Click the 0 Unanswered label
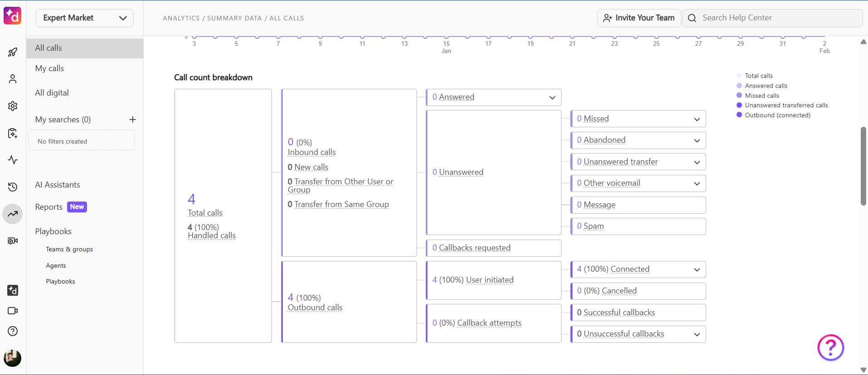 click(x=458, y=172)
